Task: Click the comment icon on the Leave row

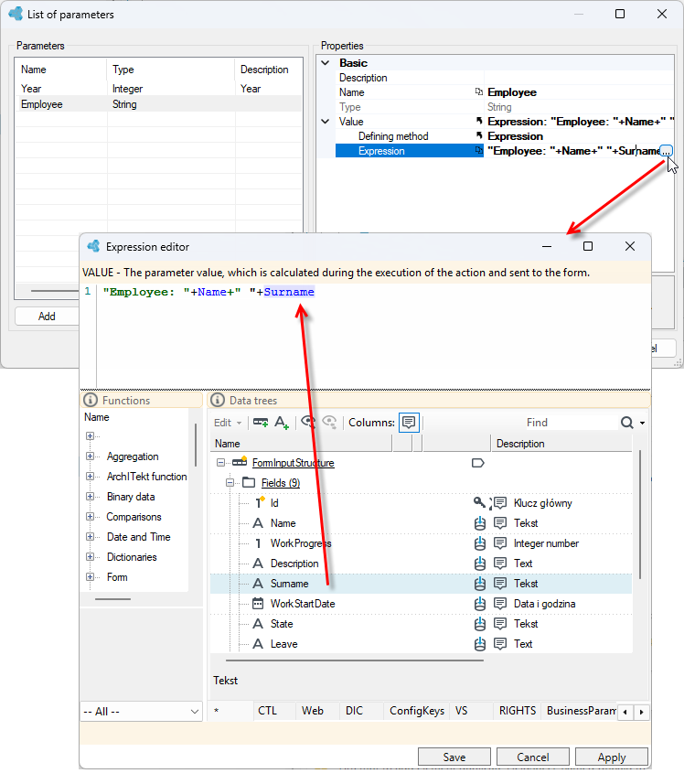Action: tap(500, 644)
